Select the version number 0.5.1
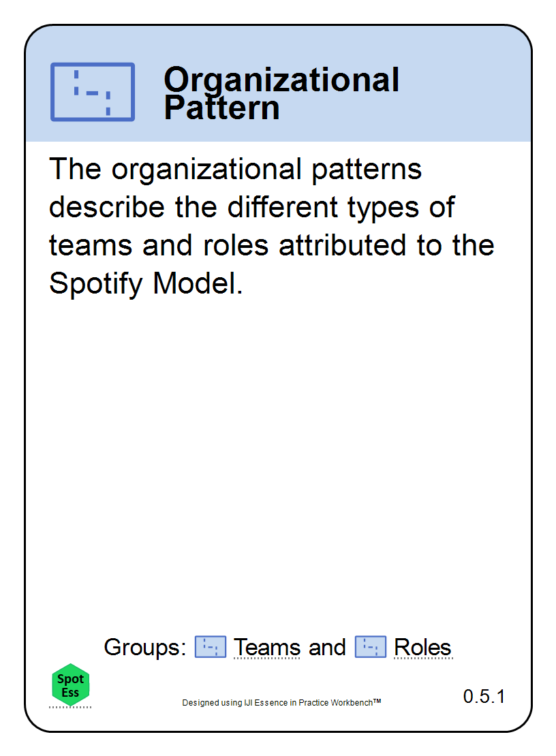 484,696
